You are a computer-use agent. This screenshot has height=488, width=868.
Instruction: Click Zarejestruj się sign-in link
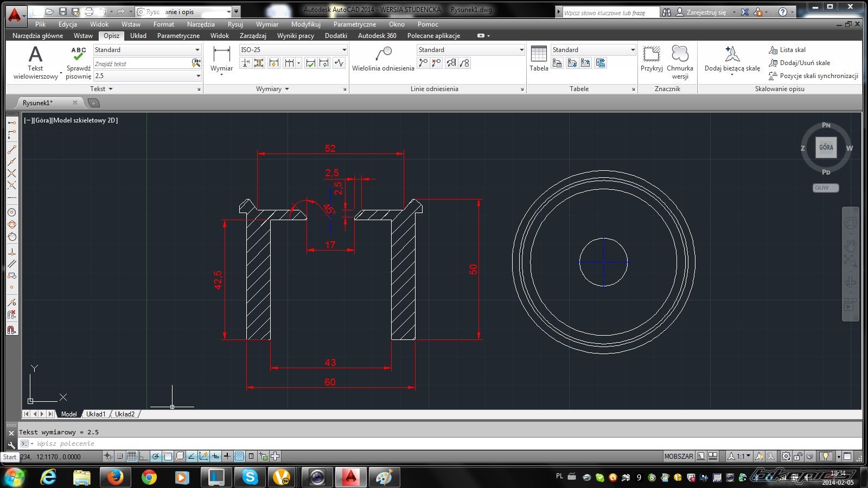(x=706, y=12)
